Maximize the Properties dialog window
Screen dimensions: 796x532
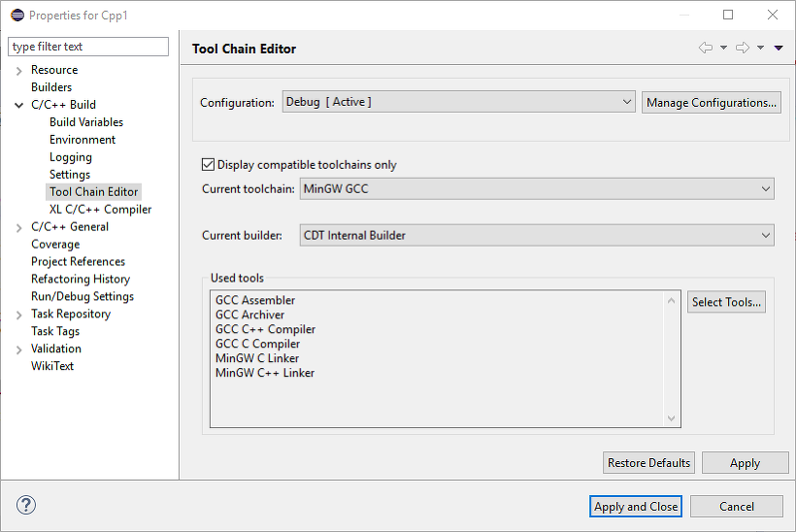coord(728,15)
